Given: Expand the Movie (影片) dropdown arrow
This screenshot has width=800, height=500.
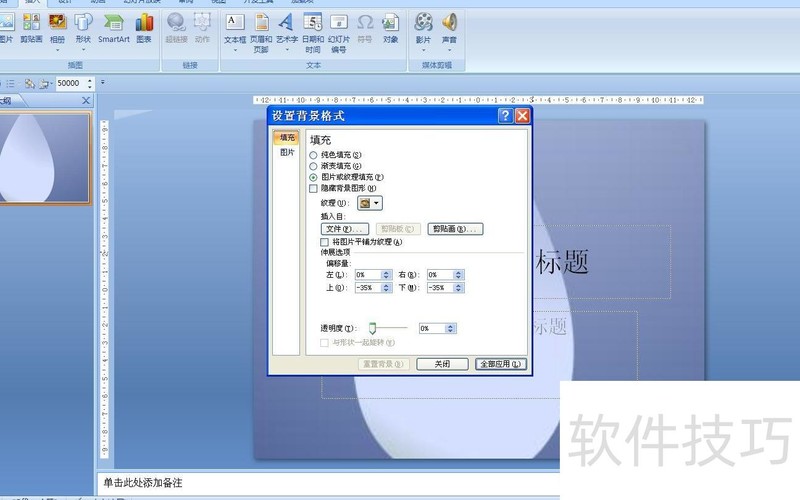Looking at the screenshot, I should click(x=423, y=50).
